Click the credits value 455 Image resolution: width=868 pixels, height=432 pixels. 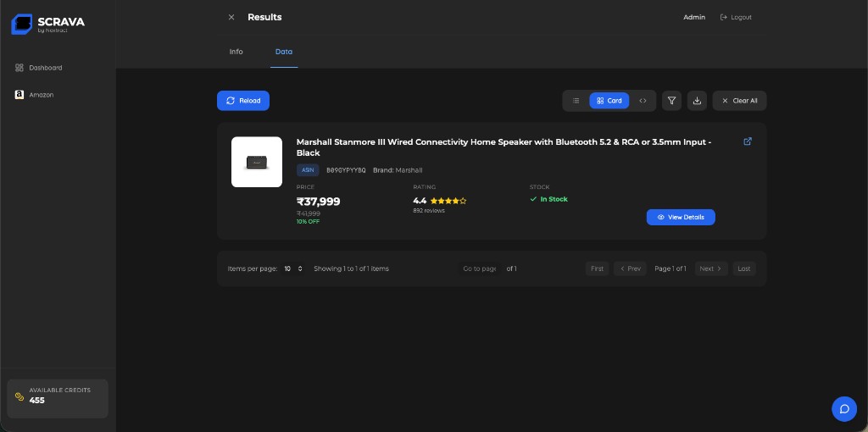[37, 401]
